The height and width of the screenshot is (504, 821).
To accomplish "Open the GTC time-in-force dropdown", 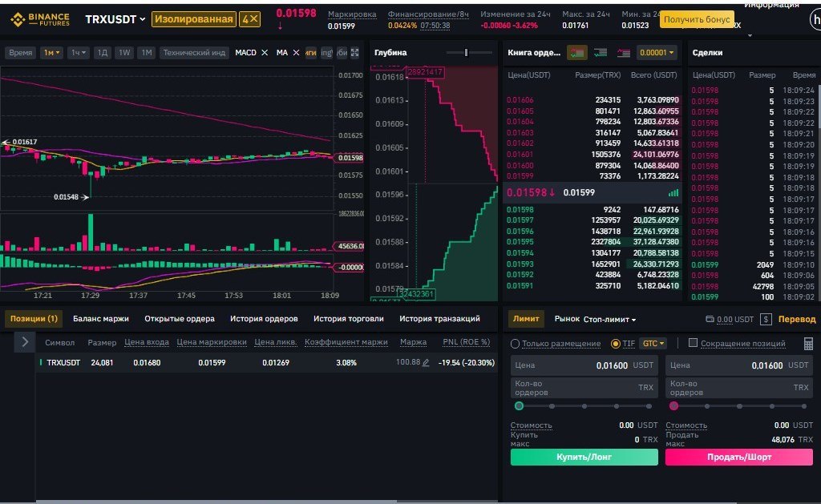I will tap(653, 343).
